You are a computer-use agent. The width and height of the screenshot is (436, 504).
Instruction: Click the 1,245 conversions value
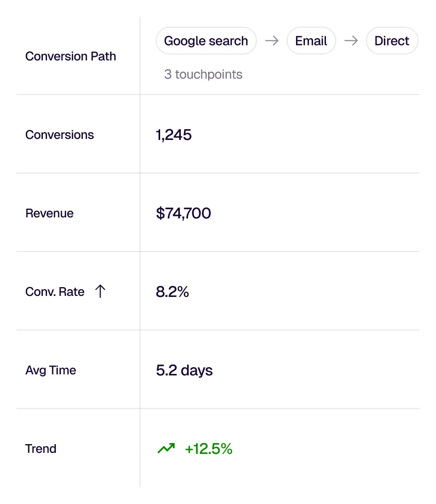pos(174,135)
